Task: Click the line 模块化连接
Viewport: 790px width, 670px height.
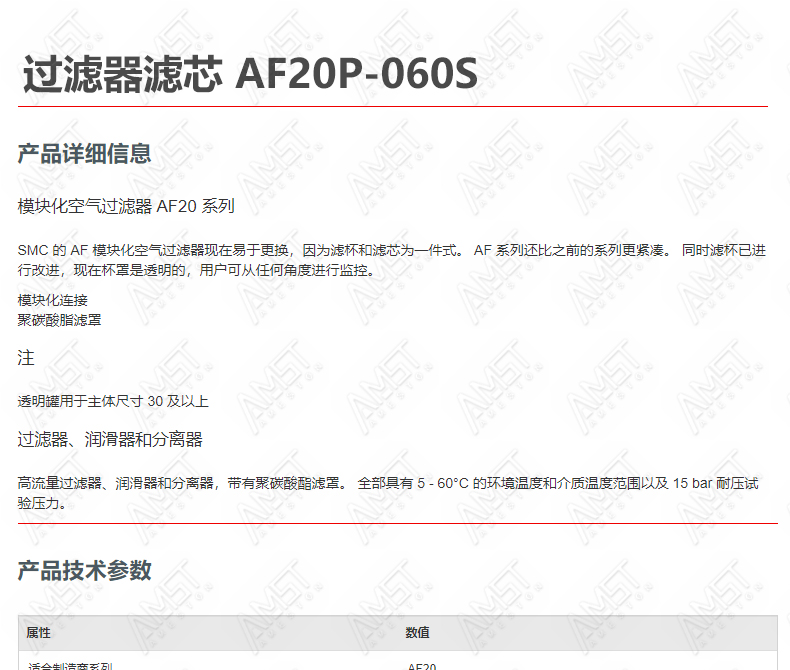Action: pyautogui.click(x=52, y=300)
